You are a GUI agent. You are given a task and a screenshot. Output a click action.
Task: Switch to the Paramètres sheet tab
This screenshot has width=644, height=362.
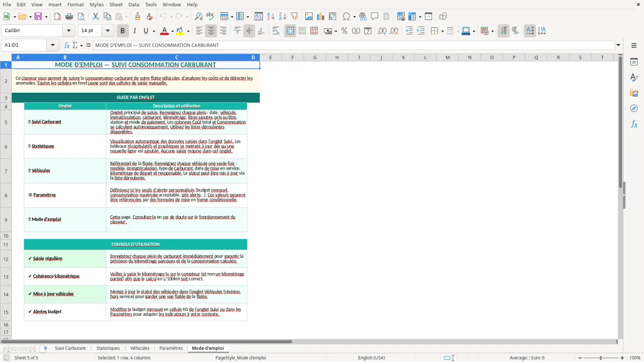(171, 348)
